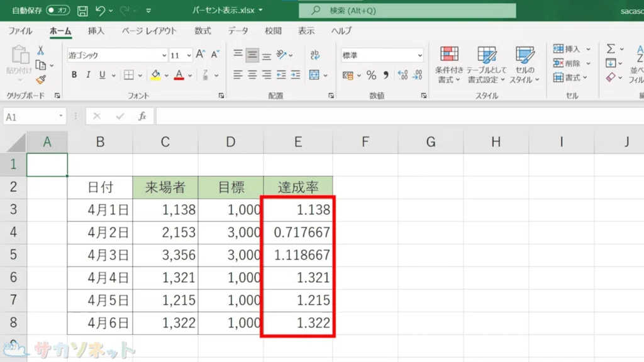Click the 書式 format cells button

click(x=567, y=77)
